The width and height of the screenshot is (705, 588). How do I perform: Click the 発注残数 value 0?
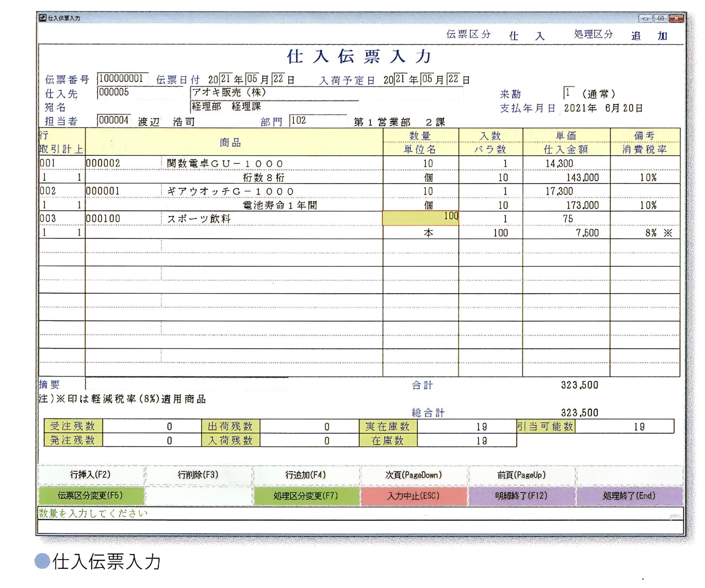click(x=152, y=440)
